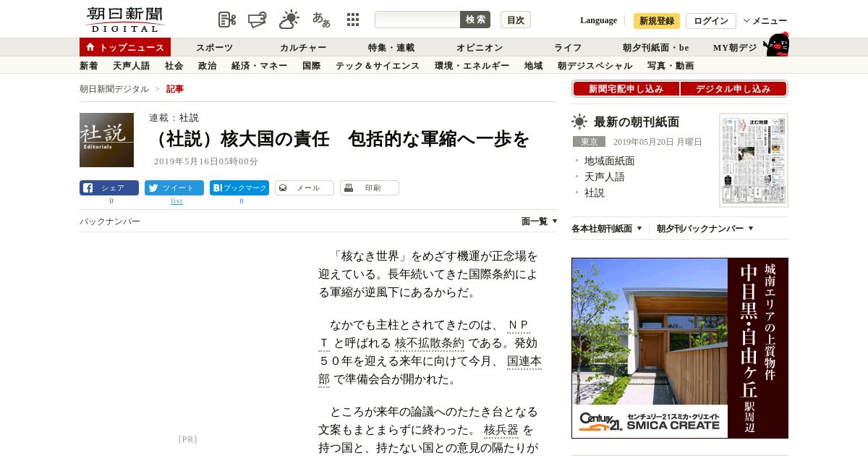Open 環境・エネルギー in the sub navigation

[472, 66]
